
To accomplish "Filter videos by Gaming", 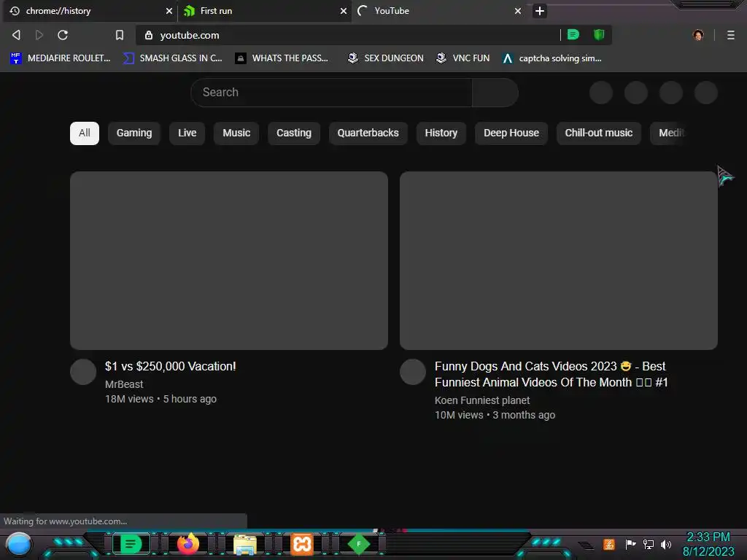I will coord(134,133).
